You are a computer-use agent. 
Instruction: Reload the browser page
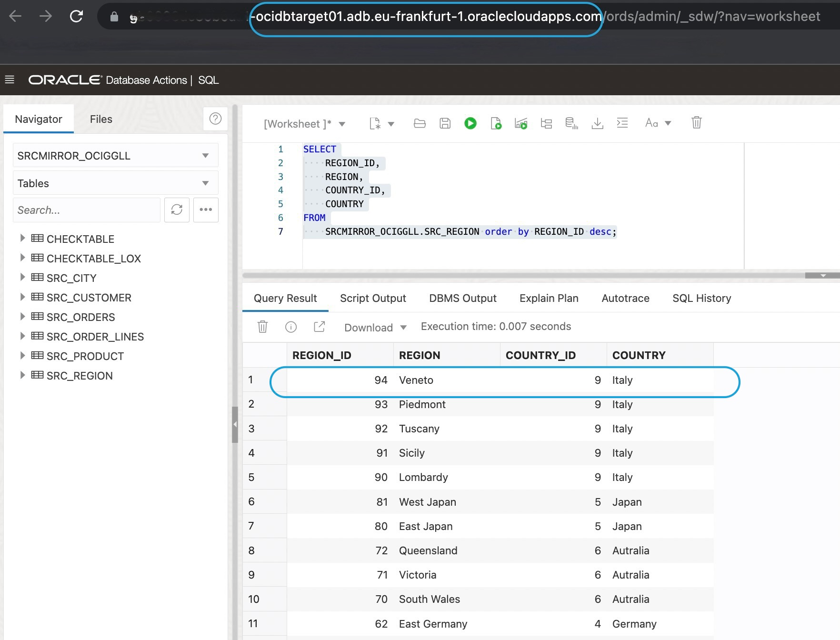click(76, 17)
